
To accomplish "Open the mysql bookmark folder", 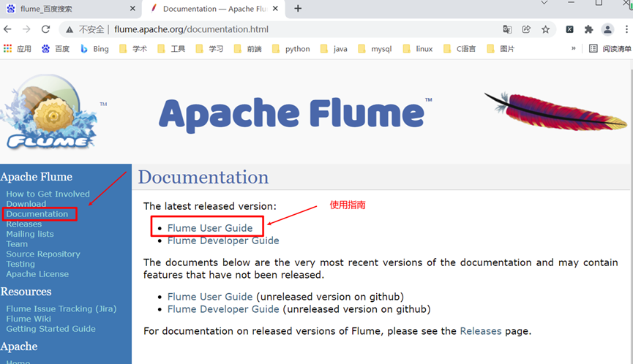I will [x=375, y=49].
